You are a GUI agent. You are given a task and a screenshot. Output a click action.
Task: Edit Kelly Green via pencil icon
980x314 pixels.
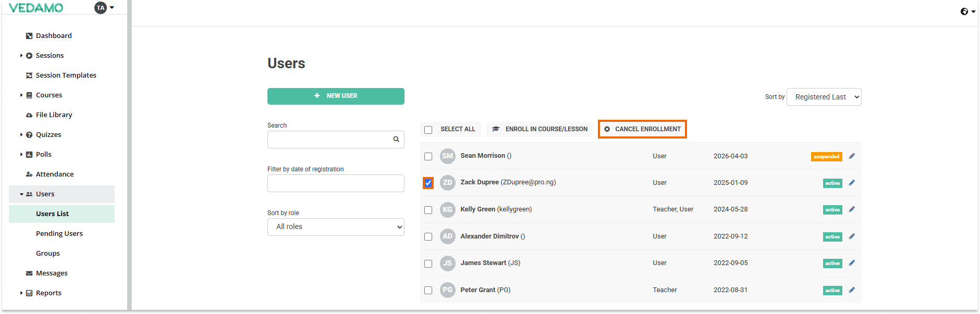[852, 209]
